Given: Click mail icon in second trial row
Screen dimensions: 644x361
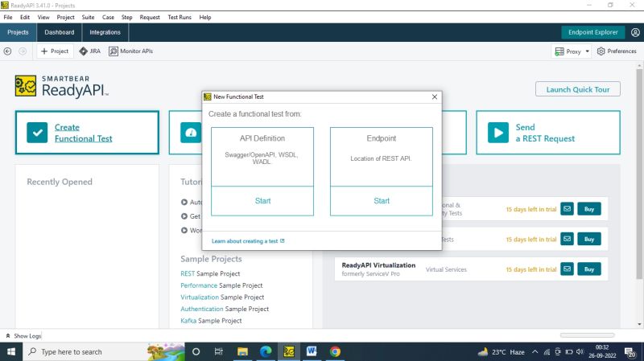Looking at the screenshot, I should (567, 239).
